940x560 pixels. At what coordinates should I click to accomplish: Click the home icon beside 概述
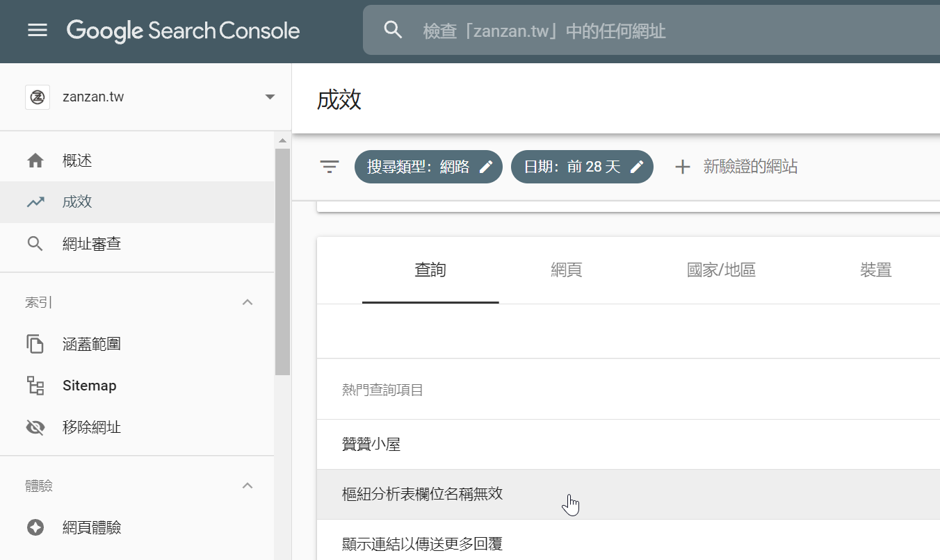[35, 161]
